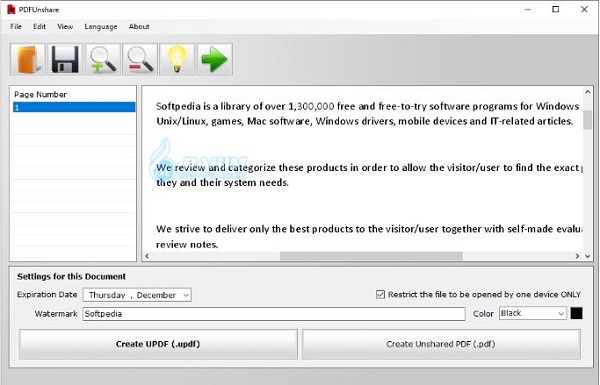
Task: Click the green arrow toolbar icon
Action: (x=215, y=59)
